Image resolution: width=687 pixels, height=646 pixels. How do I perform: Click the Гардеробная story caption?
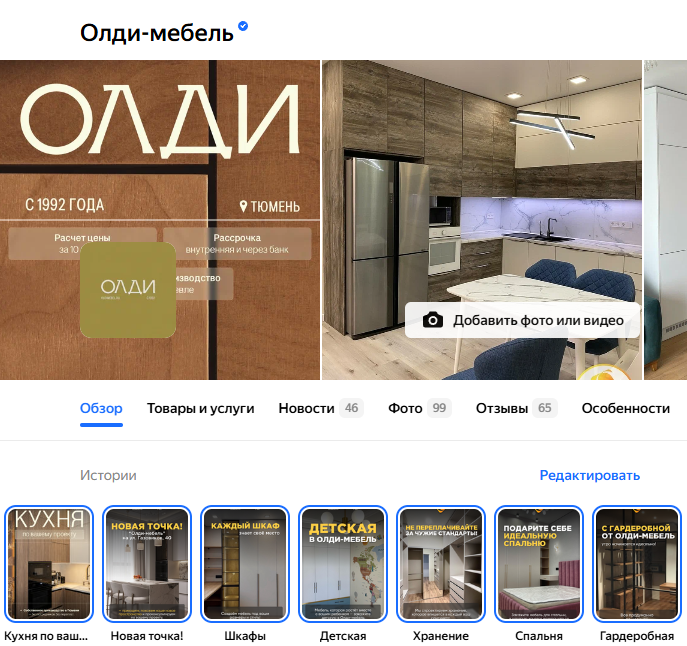pyautogui.click(x=637, y=636)
